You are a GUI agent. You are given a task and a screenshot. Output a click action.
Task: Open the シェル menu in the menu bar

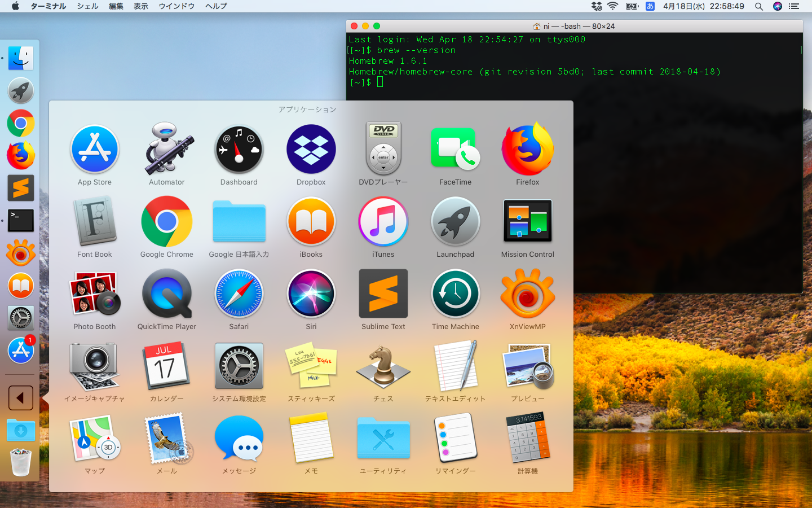[x=87, y=6]
